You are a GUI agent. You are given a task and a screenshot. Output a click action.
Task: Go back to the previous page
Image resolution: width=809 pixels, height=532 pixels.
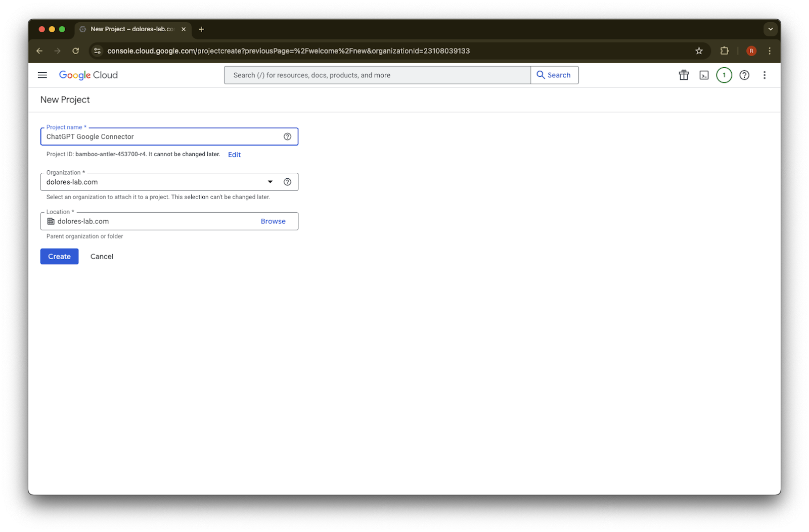pyautogui.click(x=39, y=51)
